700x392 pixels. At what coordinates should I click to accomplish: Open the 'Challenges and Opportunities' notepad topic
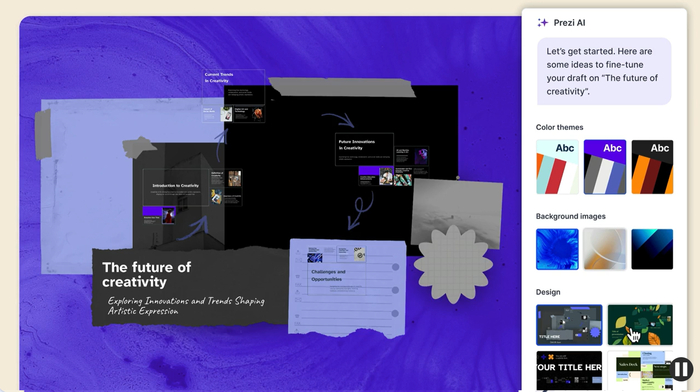coord(329,275)
